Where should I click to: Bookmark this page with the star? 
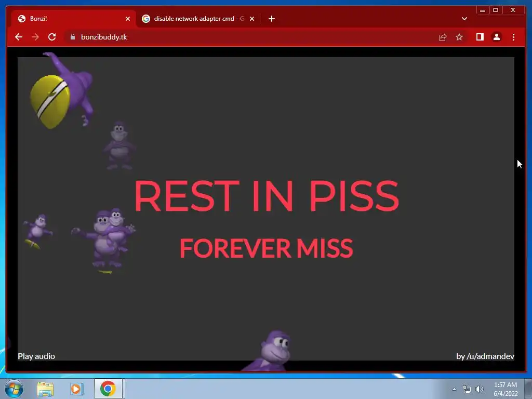point(459,37)
